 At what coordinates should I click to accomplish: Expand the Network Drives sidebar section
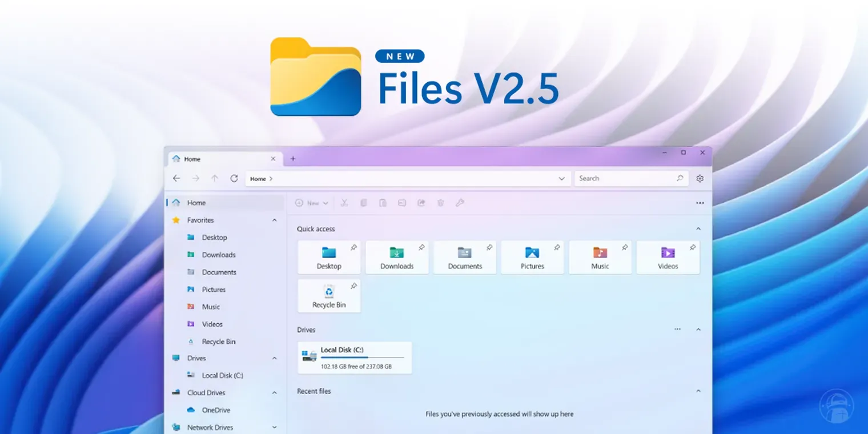click(x=274, y=427)
